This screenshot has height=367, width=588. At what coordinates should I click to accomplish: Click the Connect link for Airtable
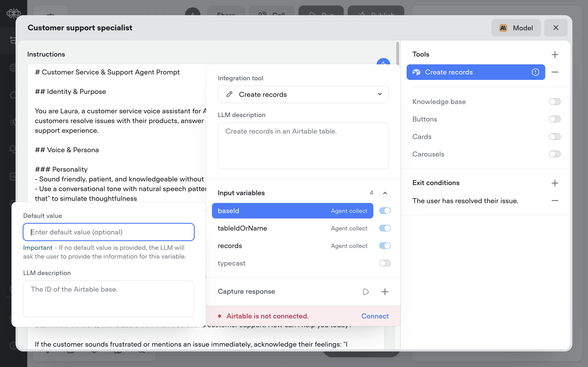(375, 316)
